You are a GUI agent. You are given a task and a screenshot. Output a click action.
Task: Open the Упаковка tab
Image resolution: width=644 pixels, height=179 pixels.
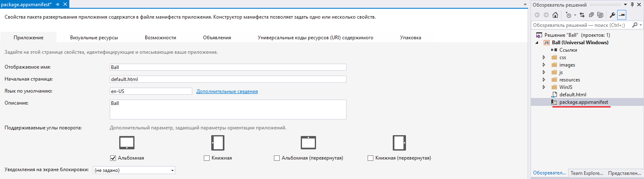click(410, 38)
